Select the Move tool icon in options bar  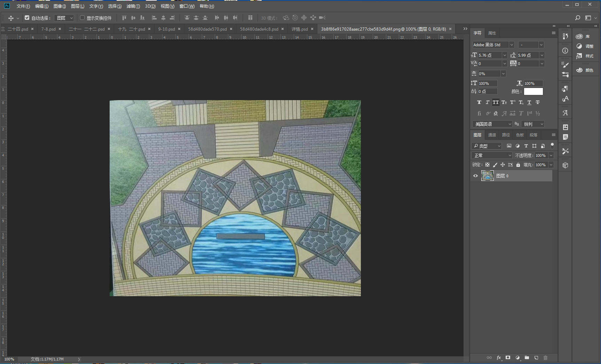[x=11, y=18]
